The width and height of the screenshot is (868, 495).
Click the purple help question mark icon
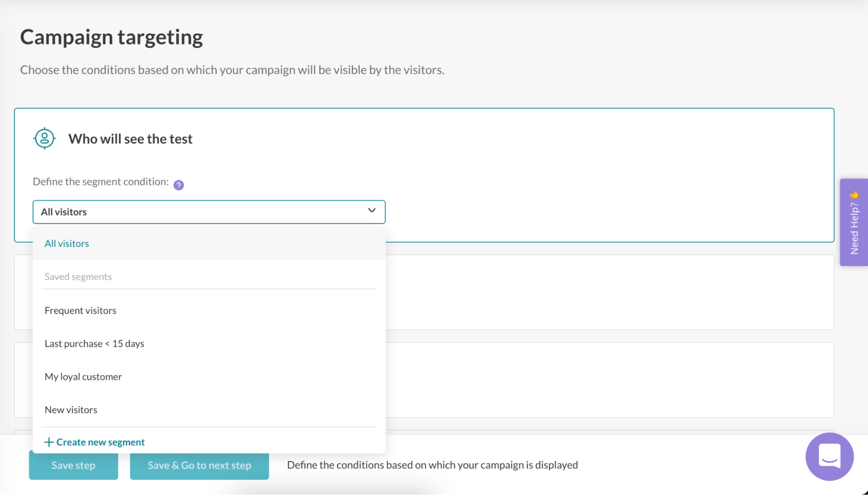[178, 185]
